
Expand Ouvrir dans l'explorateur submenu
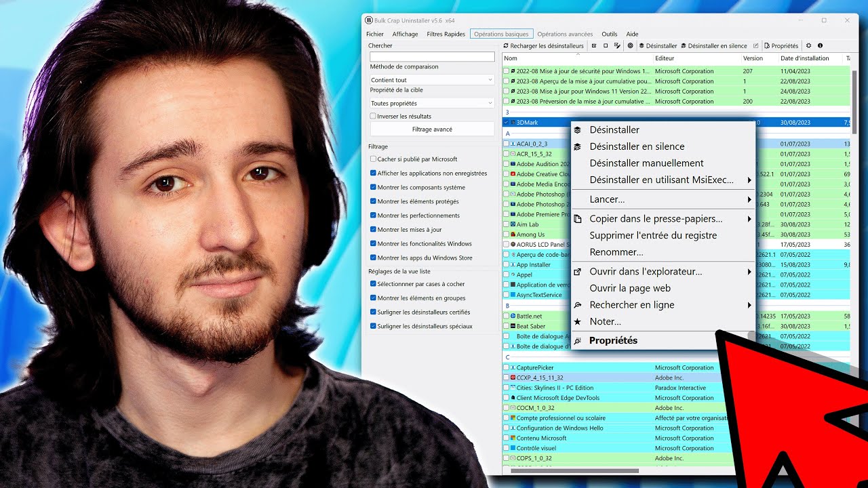[749, 272]
